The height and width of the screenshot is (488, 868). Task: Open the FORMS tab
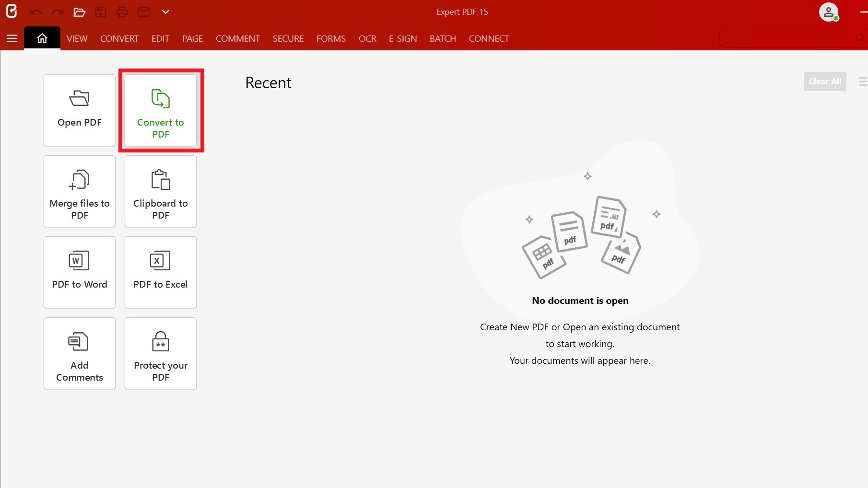pos(331,38)
